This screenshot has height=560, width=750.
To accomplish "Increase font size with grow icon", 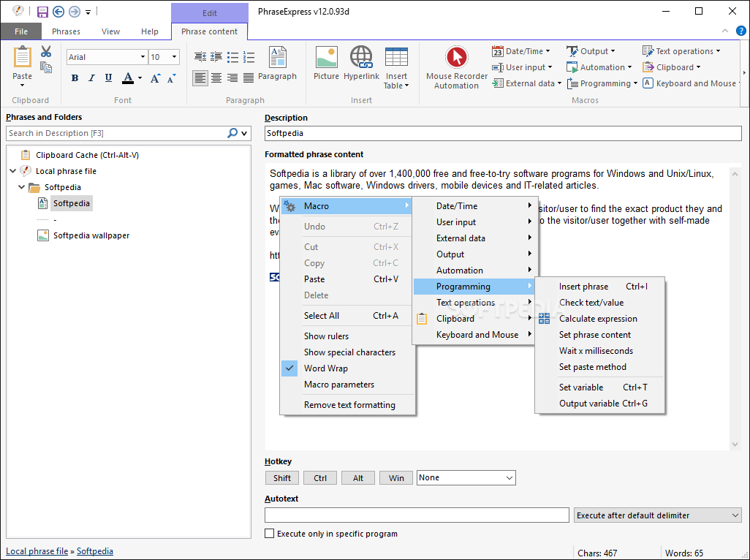I will [155, 78].
